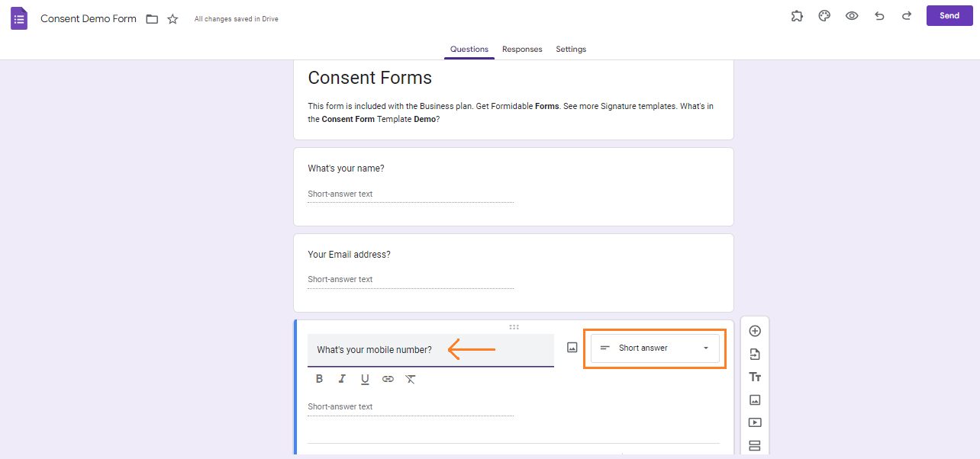Check save status via All changes saved in Drive
Screen dimensions: 980x459
(236, 18)
